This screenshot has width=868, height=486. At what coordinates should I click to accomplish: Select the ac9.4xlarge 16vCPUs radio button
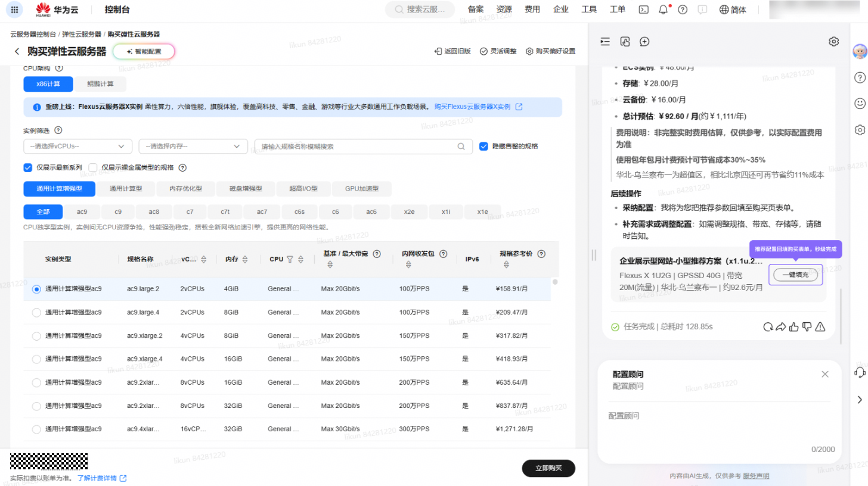click(x=36, y=429)
